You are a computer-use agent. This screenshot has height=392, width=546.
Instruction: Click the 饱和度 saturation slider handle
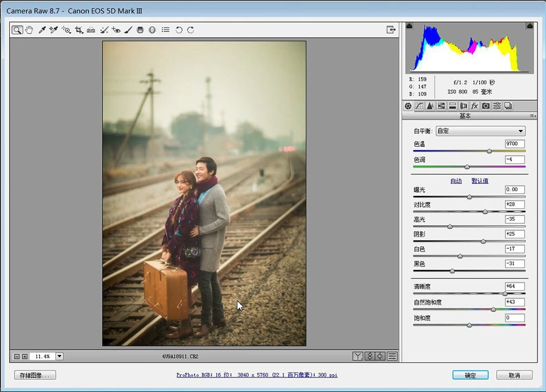470,325
